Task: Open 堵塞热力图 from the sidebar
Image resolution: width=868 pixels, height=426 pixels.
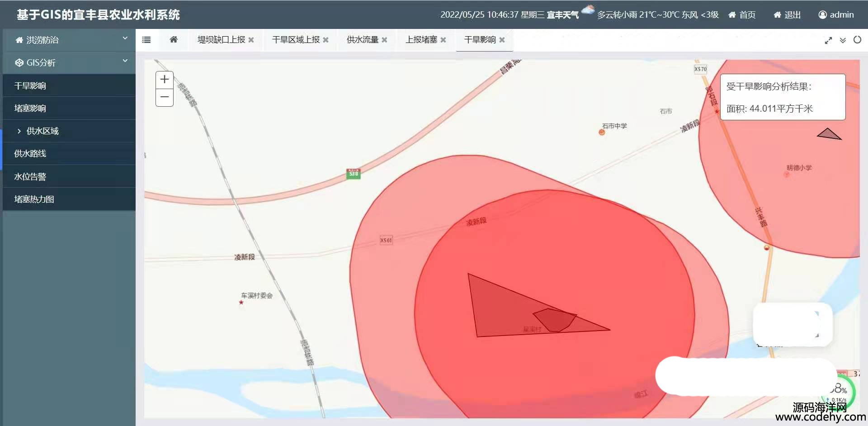Action: [69, 199]
